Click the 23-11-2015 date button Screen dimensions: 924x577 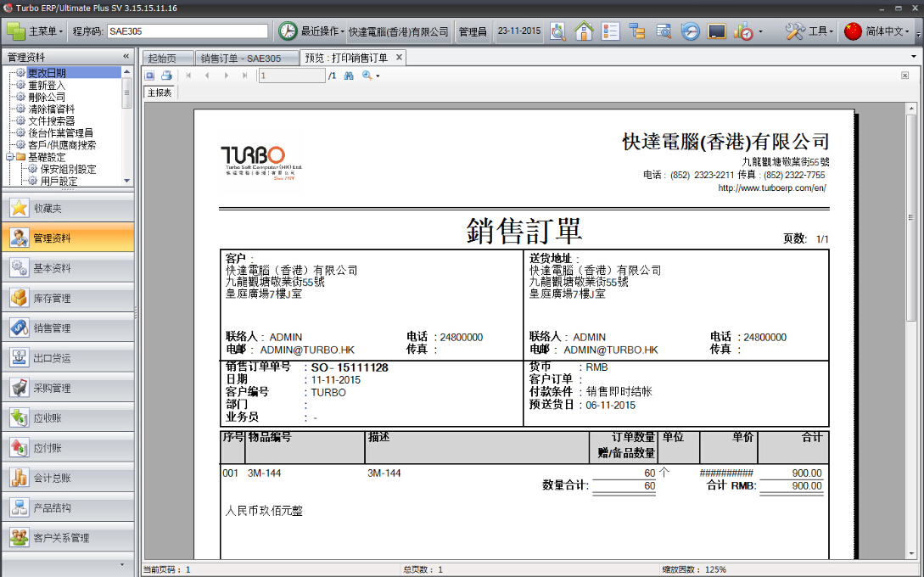(x=518, y=31)
